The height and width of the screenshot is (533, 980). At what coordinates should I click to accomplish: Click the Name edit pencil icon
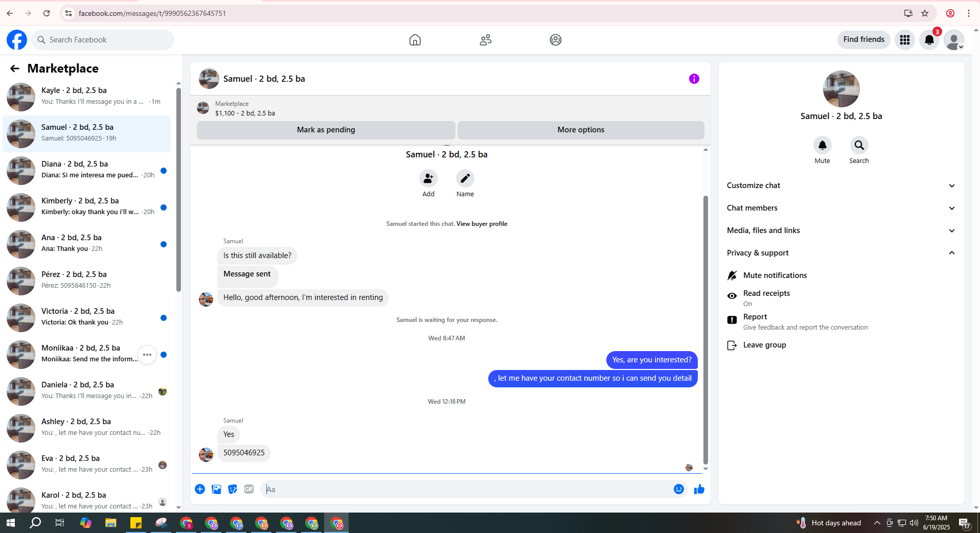(x=465, y=178)
